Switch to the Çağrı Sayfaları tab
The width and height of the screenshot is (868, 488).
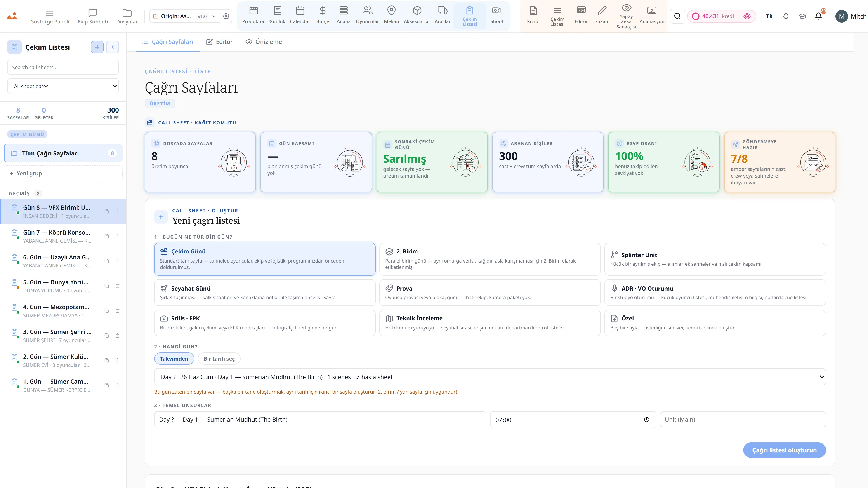pyautogui.click(x=167, y=42)
